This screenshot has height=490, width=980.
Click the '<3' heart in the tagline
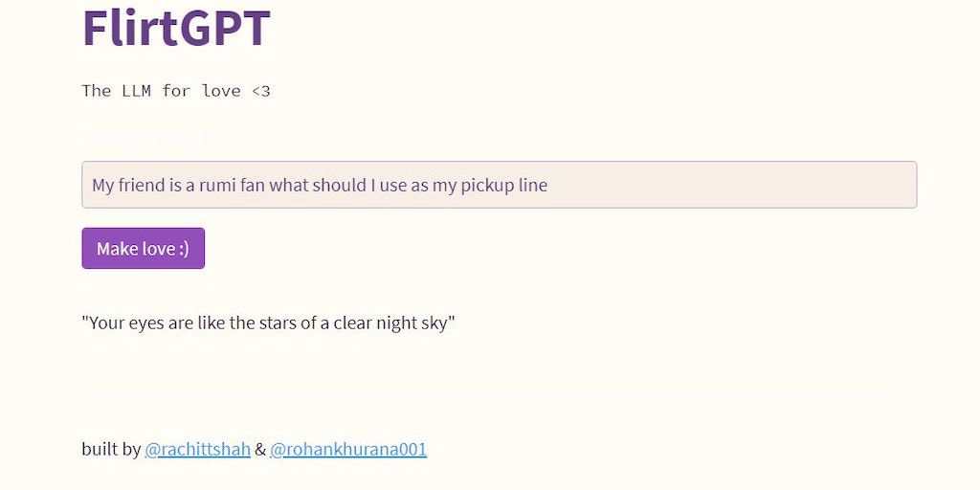pos(261,91)
